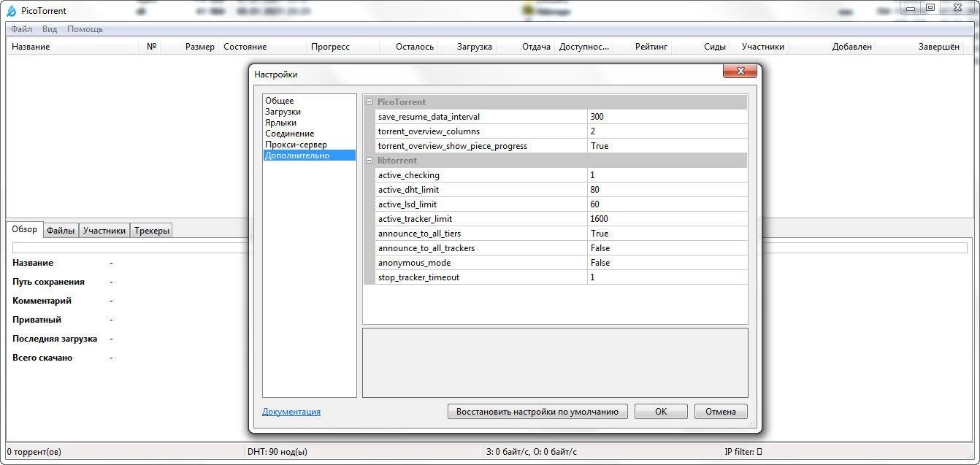
Task: Close the Настройки dialog
Action: coord(739,71)
